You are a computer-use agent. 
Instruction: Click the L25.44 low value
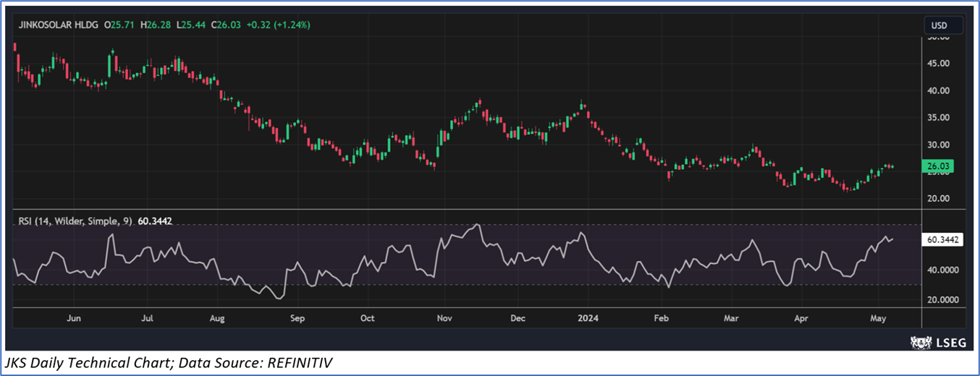(191, 25)
